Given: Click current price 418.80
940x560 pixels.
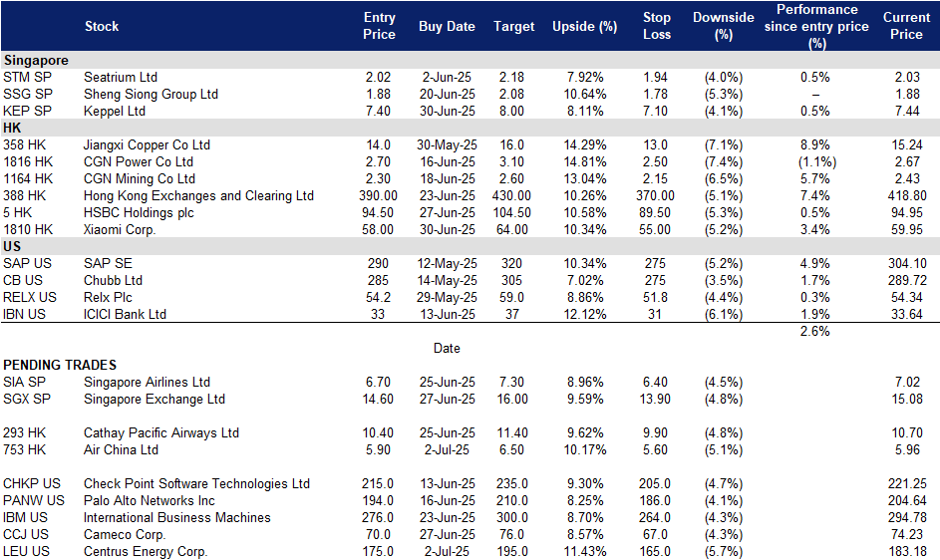Looking at the screenshot, I should [x=907, y=195].
